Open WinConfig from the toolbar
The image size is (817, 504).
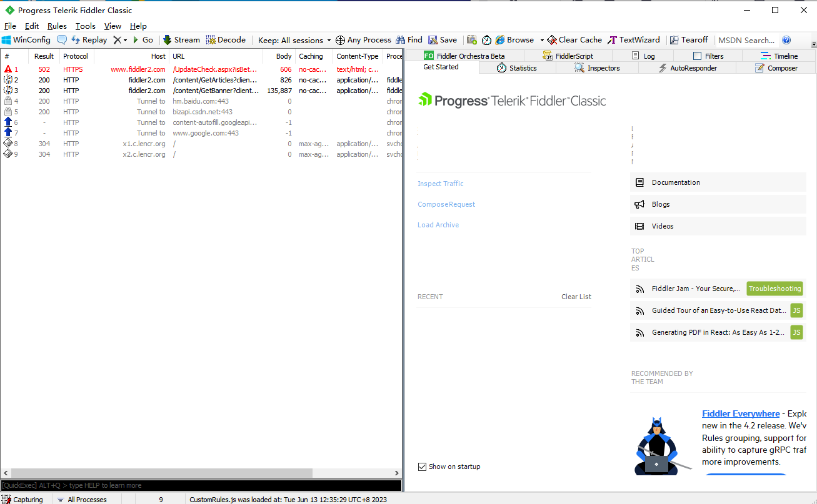click(26, 40)
